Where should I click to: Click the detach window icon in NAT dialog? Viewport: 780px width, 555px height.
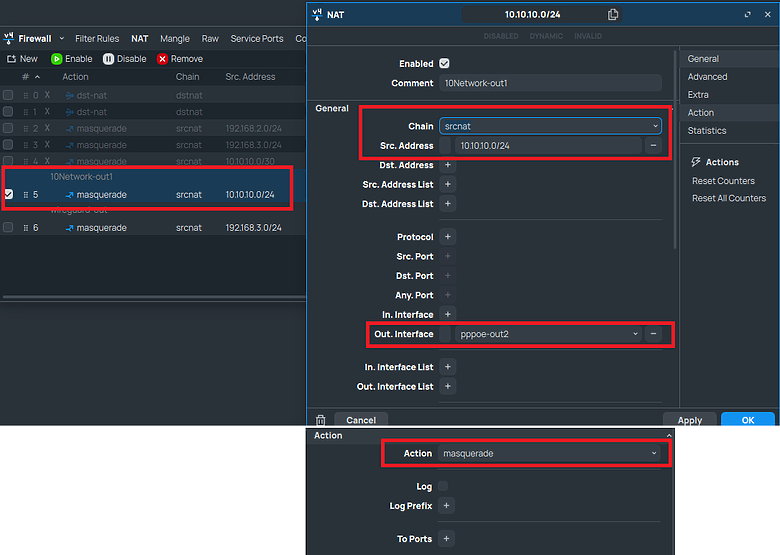[x=747, y=14]
